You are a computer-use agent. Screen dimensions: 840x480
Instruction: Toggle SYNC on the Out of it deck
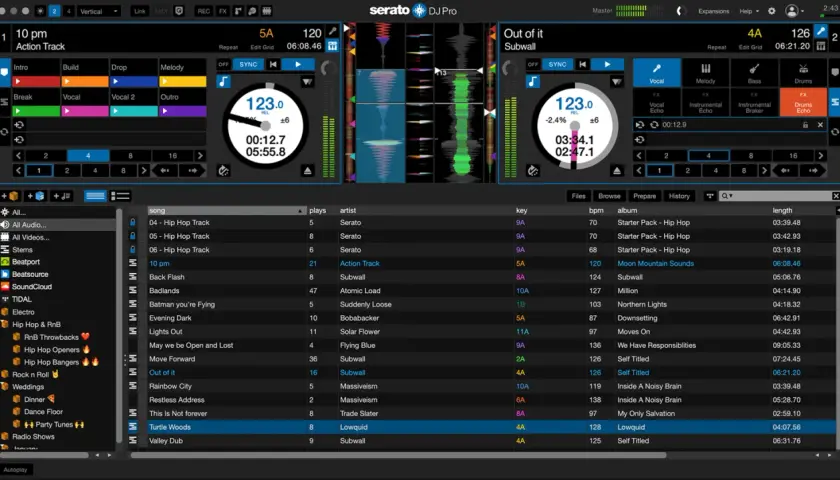[x=557, y=64]
